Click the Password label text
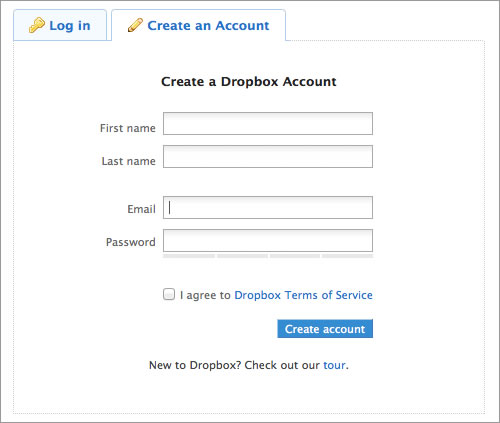Viewport: 500px width, 423px height. pyautogui.click(x=131, y=242)
